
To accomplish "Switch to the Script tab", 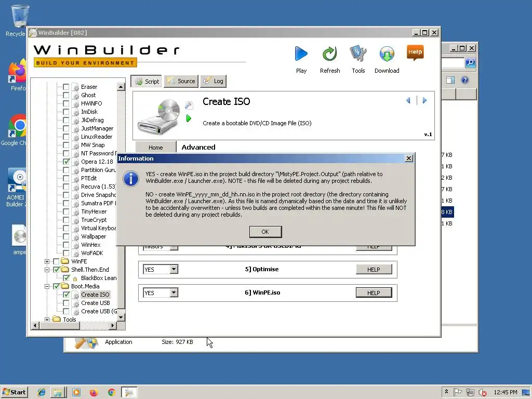I will [147, 82].
